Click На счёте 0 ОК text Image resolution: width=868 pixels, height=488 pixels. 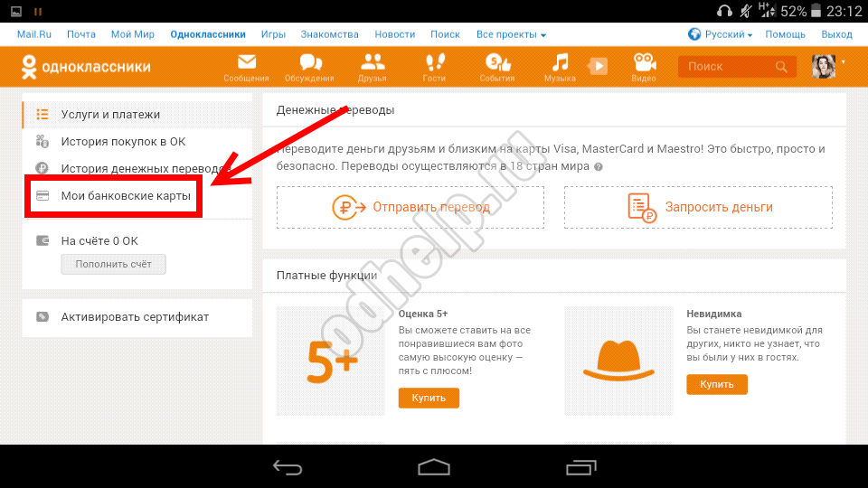[99, 240]
